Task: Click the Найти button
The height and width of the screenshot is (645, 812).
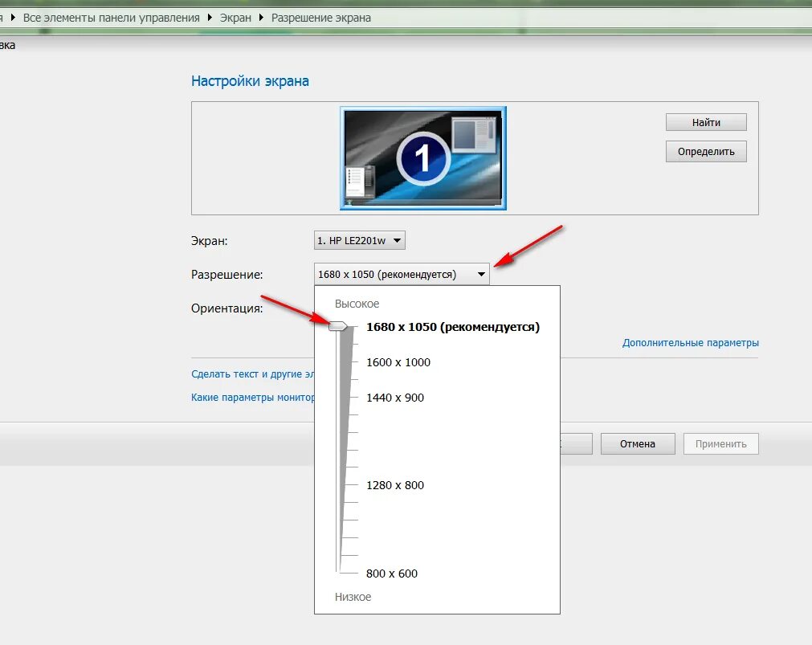Action: (706, 122)
